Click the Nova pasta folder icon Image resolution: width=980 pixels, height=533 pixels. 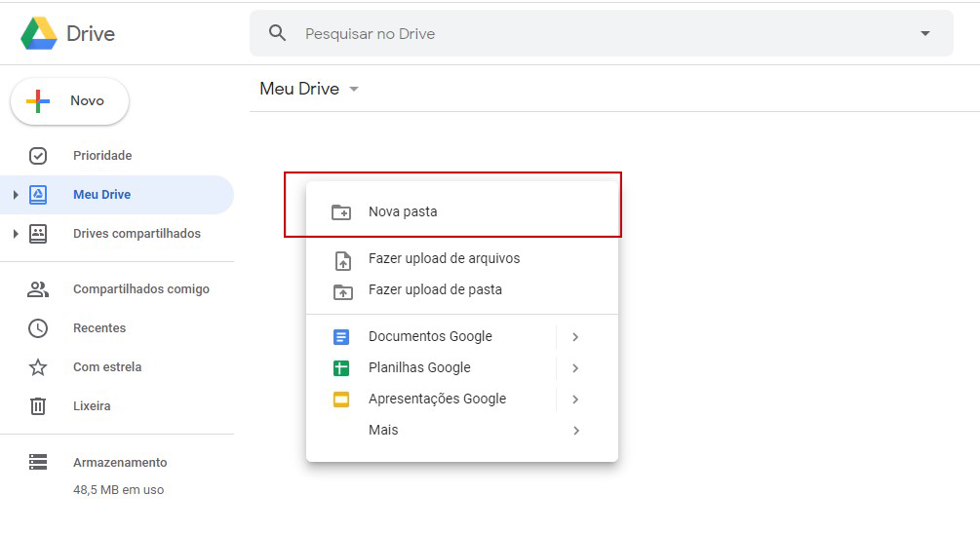pyautogui.click(x=341, y=212)
